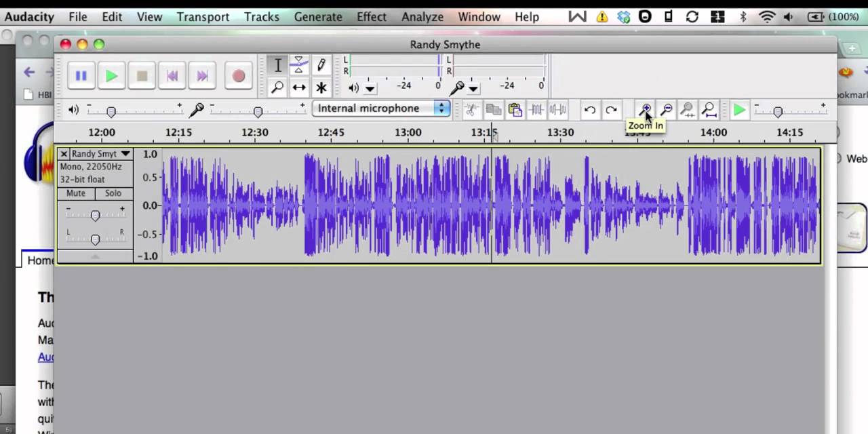Open input meter dropdown next to microphone
The height and width of the screenshot is (434, 868).
point(473,88)
